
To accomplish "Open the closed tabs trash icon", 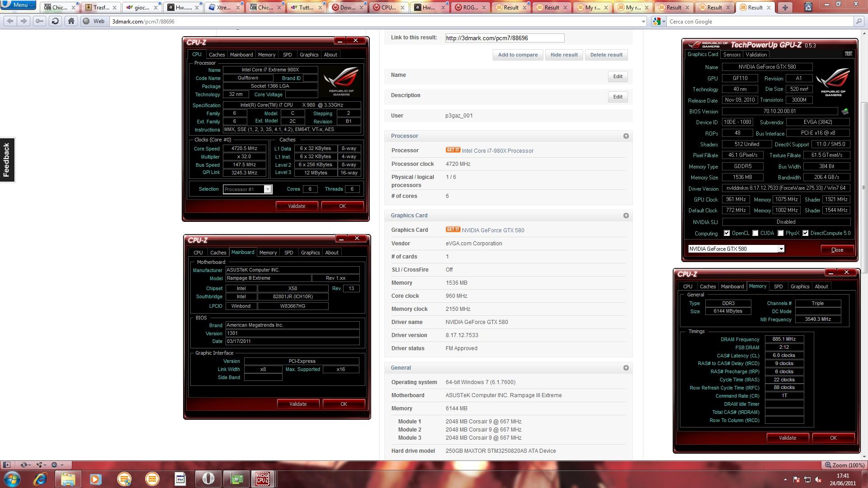I will 808,6.
